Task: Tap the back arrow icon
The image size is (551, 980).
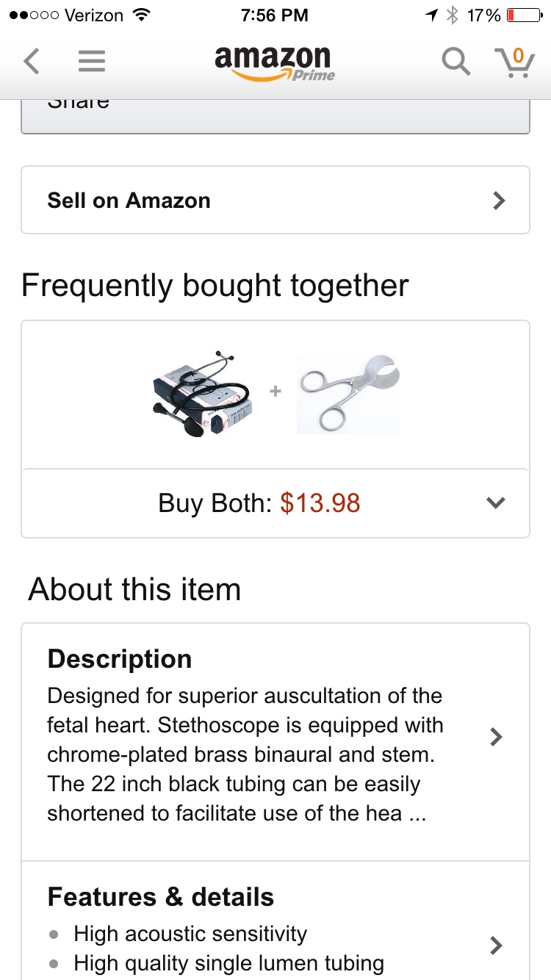Action: pyautogui.click(x=31, y=61)
